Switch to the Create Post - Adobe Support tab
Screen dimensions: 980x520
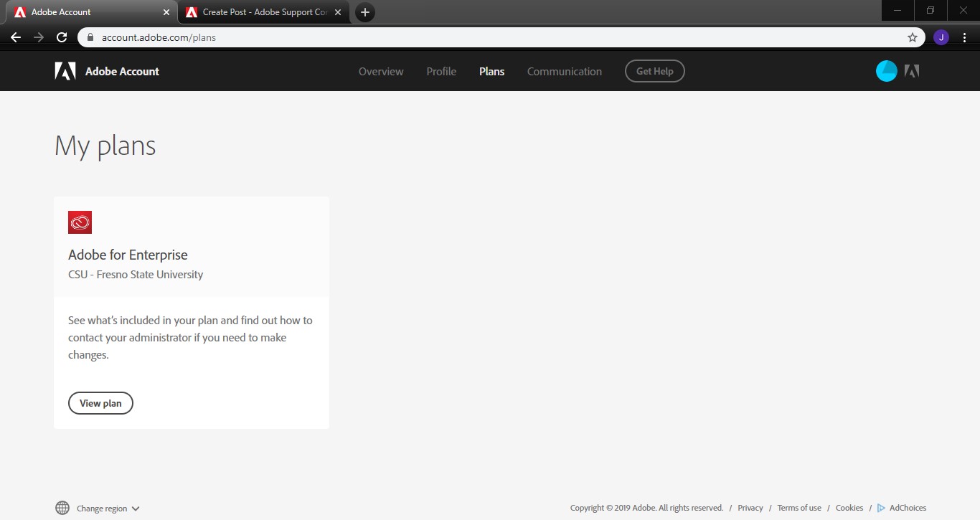tap(265, 12)
